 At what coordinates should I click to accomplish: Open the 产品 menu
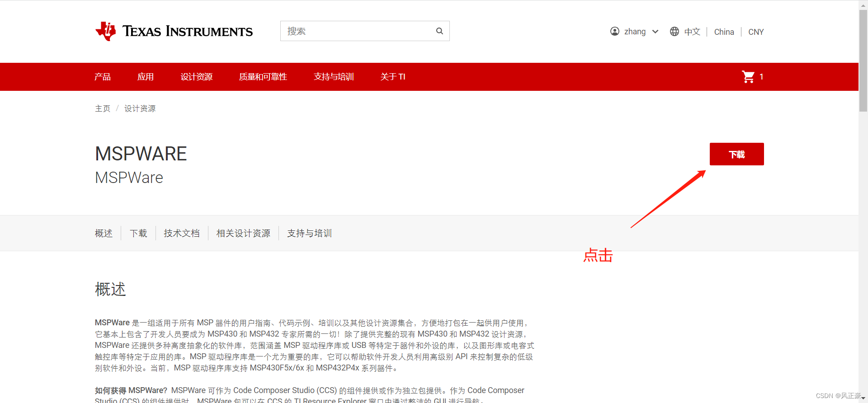point(103,77)
